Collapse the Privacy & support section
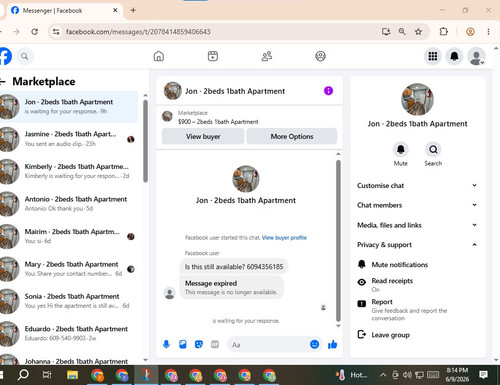The height and width of the screenshot is (385, 500). click(x=418, y=245)
